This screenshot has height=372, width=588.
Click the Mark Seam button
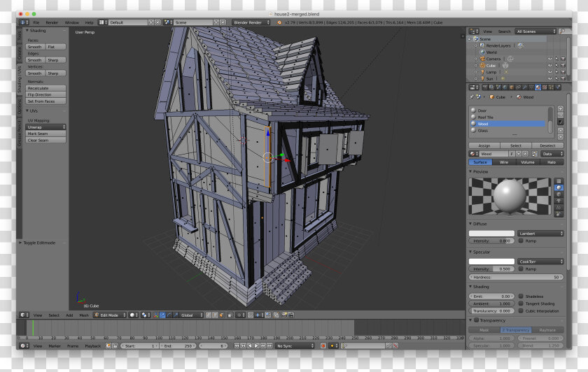(x=45, y=134)
